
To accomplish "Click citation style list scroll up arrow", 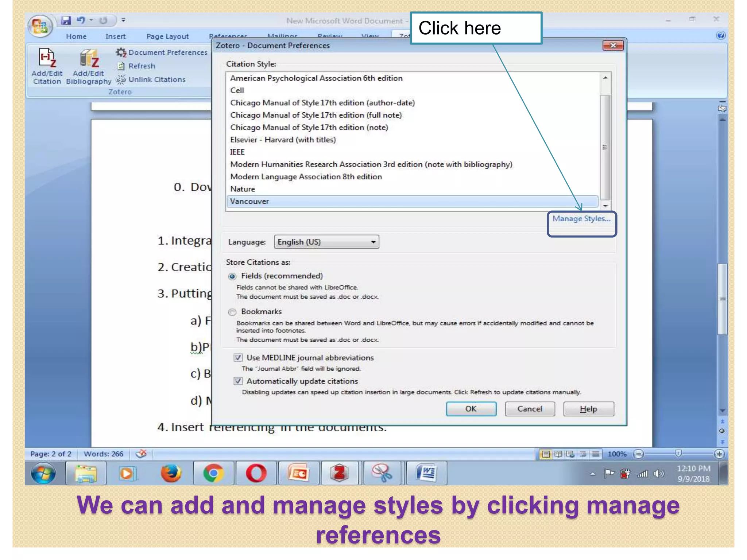I will [x=605, y=78].
